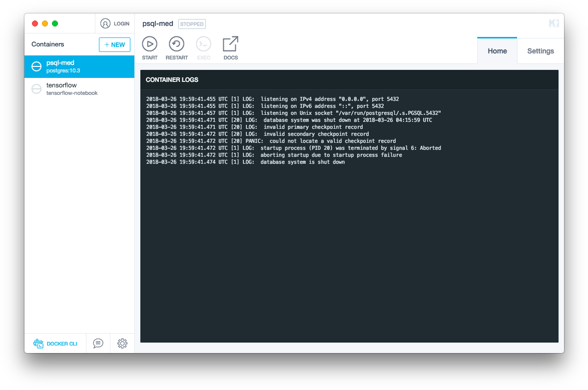Click the psql-med stopped status icon
The width and height of the screenshot is (588, 390).
(36, 66)
